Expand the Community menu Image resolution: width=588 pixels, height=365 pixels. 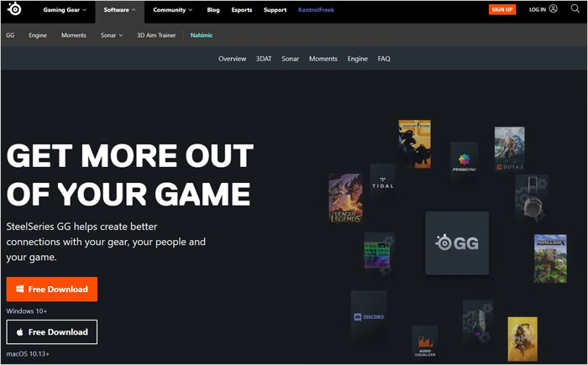[x=172, y=10]
